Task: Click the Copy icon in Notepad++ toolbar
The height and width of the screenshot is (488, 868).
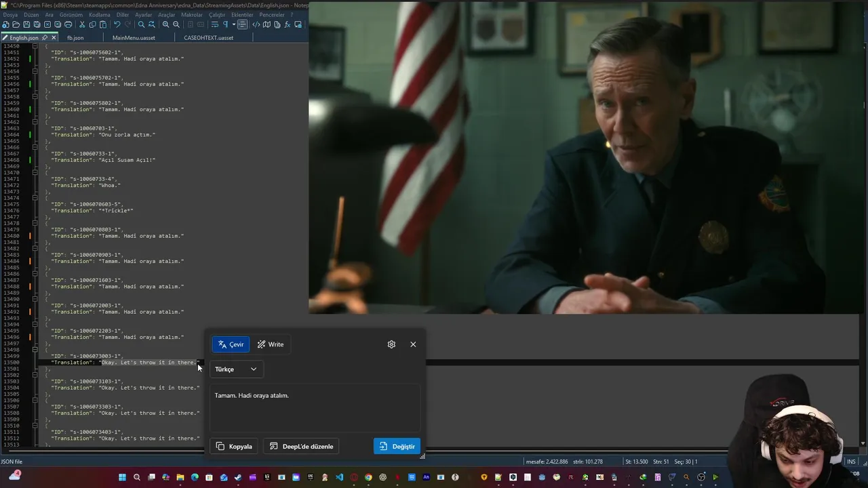Action: (x=92, y=24)
